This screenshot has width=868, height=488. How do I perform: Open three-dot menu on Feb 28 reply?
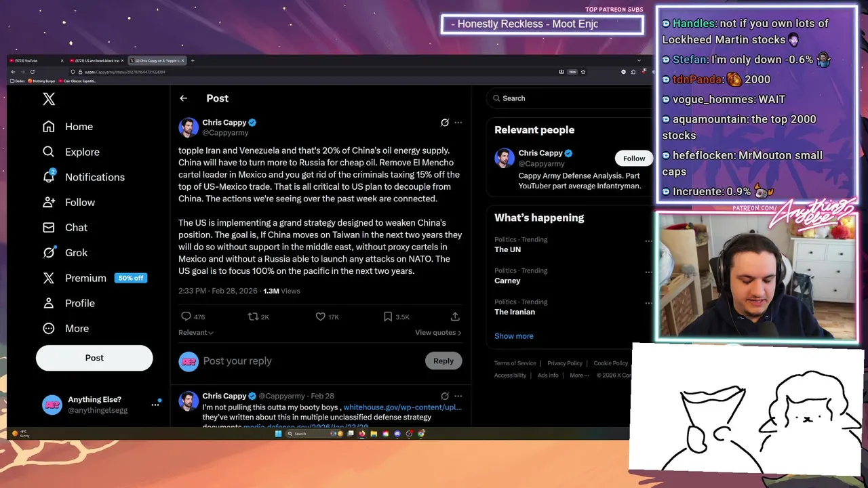pyautogui.click(x=458, y=396)
